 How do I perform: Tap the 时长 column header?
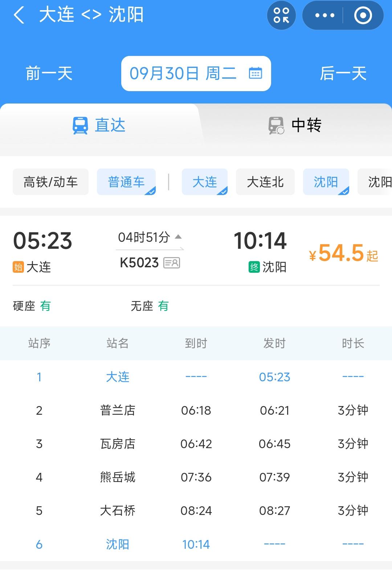[353, 343]
